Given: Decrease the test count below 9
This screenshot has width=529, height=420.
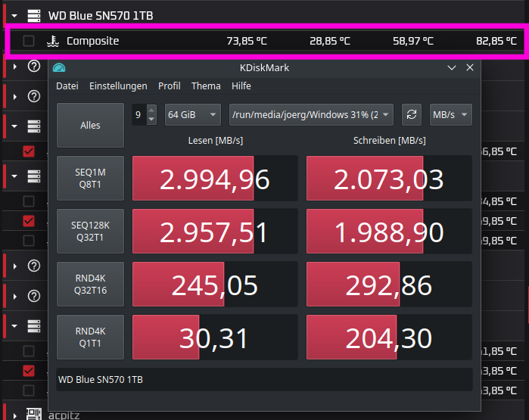Looking at the screenshot, I should pos(151,119).
